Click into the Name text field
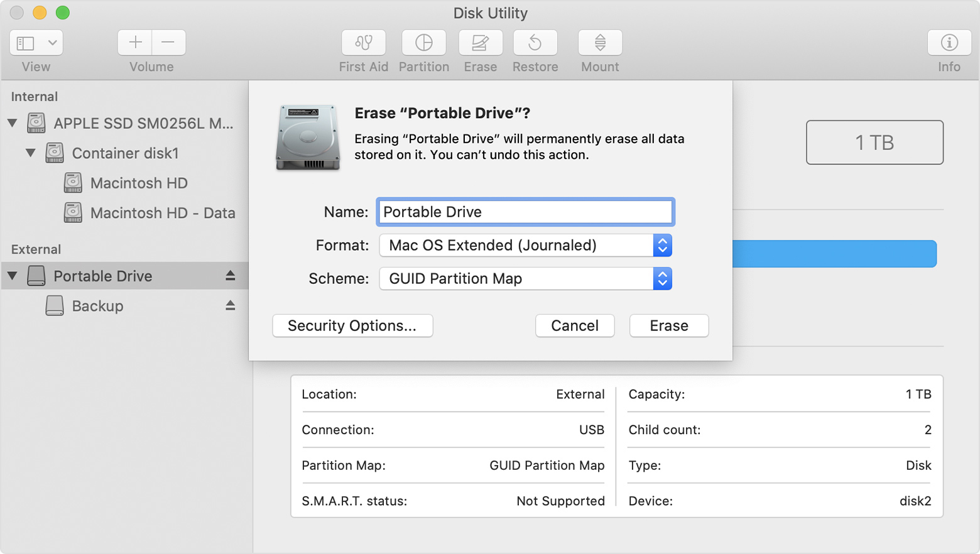The image size is (980, 554). [x=525, y=212]
